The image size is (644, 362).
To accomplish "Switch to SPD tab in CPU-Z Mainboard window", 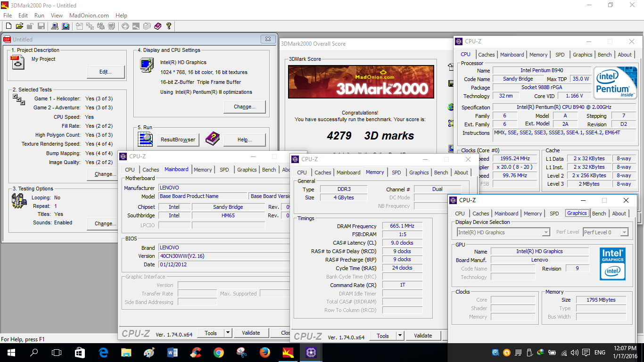I will coord(224,170).
